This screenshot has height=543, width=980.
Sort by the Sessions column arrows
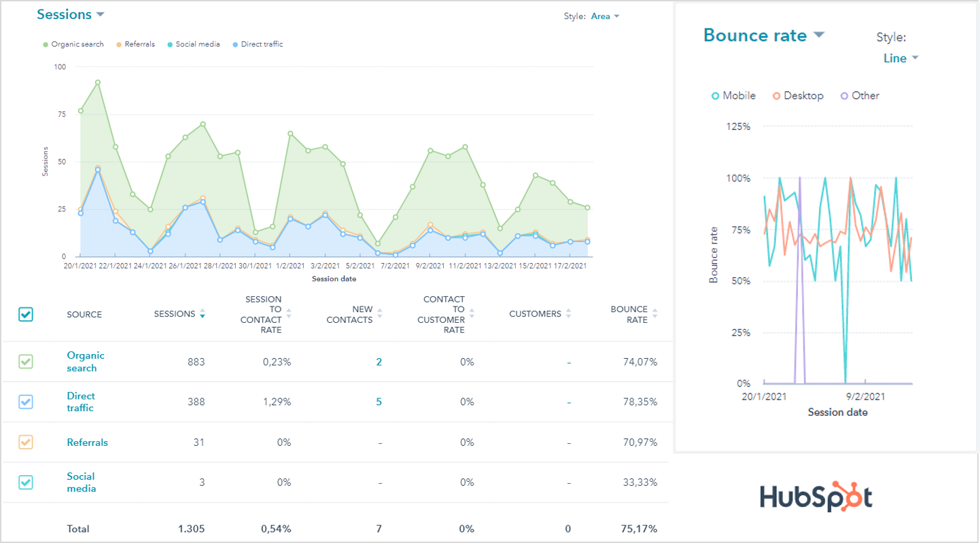click(x=202, y=314)
